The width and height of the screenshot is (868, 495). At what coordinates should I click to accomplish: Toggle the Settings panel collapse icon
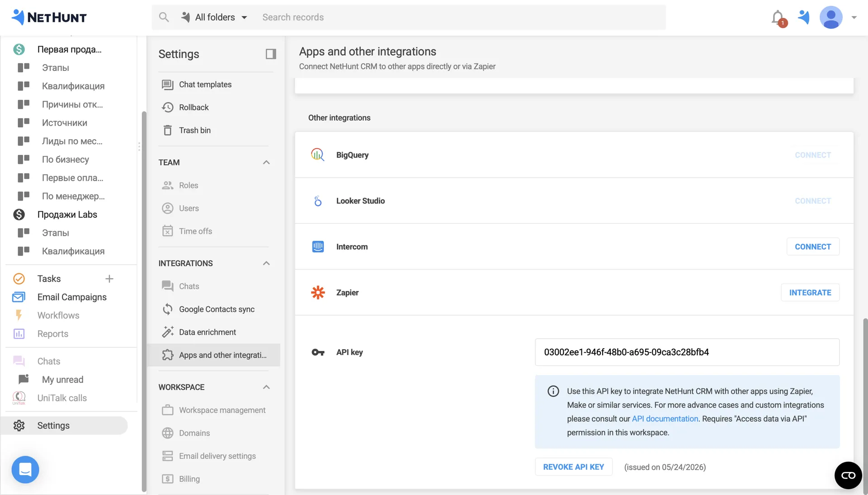tap(271, 54)
